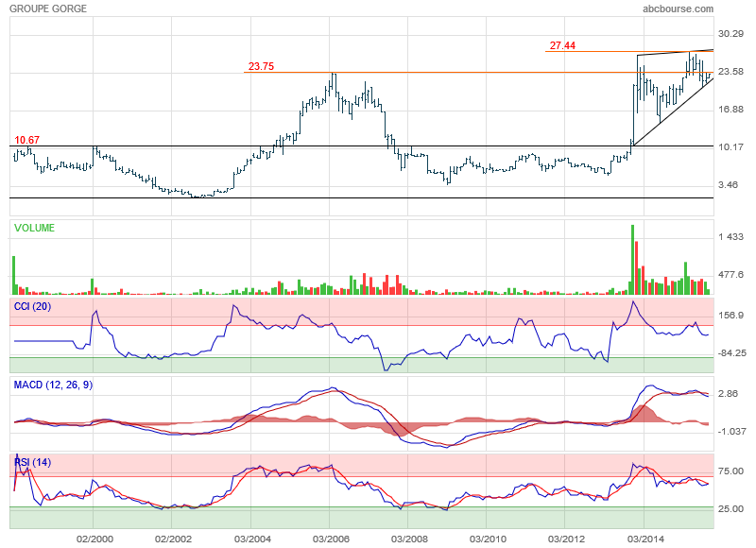The width and height of the screenshot is (756, 548).
Task: Click the 03/2004 date axis label
Action: (x=252, y=539)
